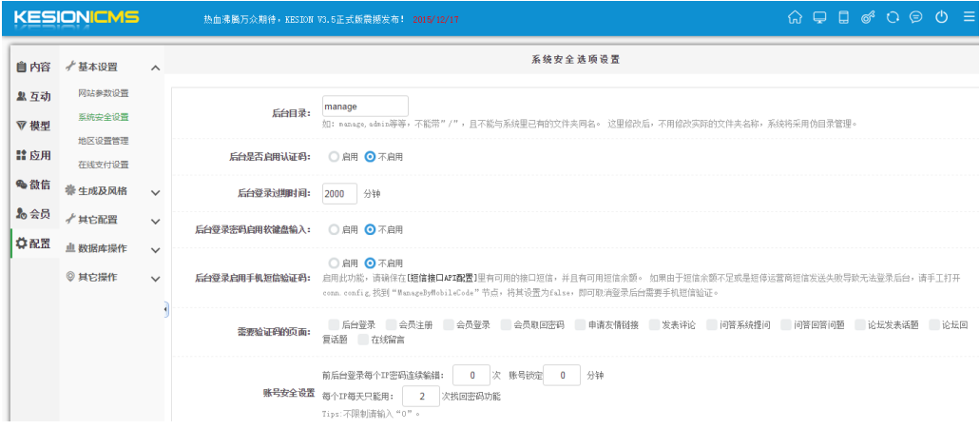The width and height of the screenshot is (980, 429).
Task: Click the 后台登录过期时间 field showing 2000
Action: (339, 193)
